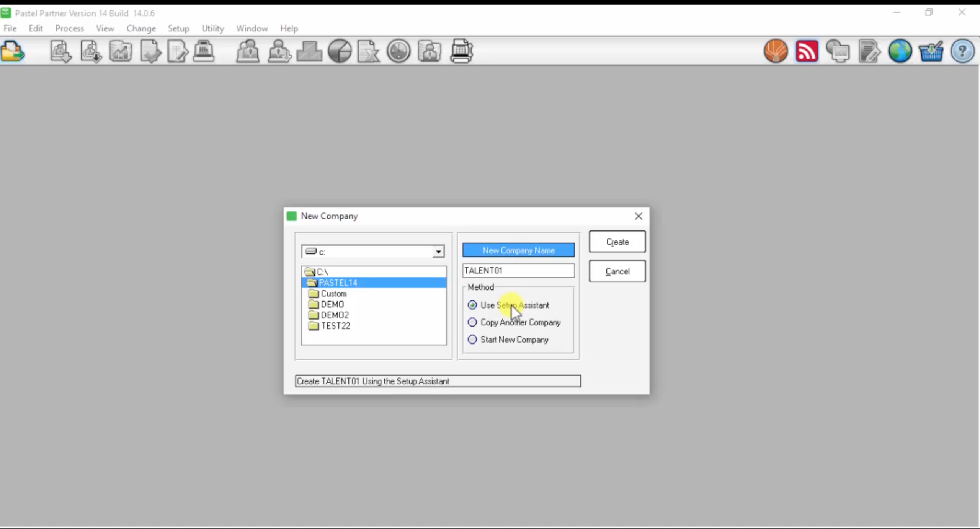Click the blue shopping basket icon
This screenshot has width=980, height=529.
coord(931,51)
